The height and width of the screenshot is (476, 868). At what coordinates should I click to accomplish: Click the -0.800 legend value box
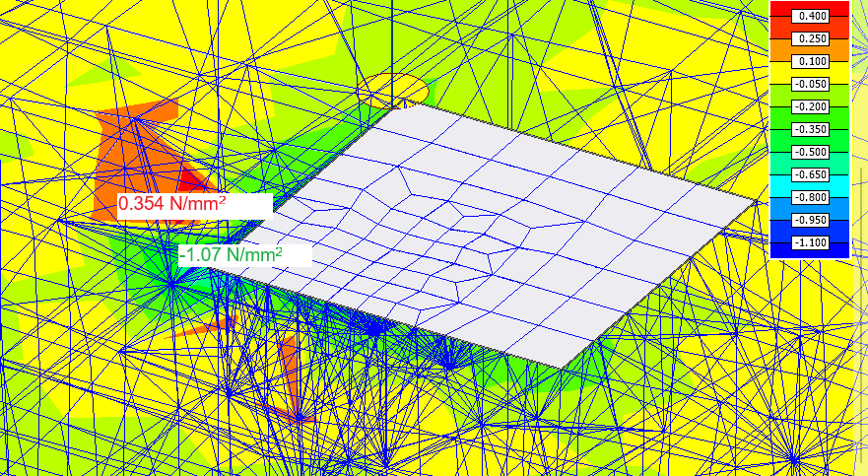[x=812, y=197]
